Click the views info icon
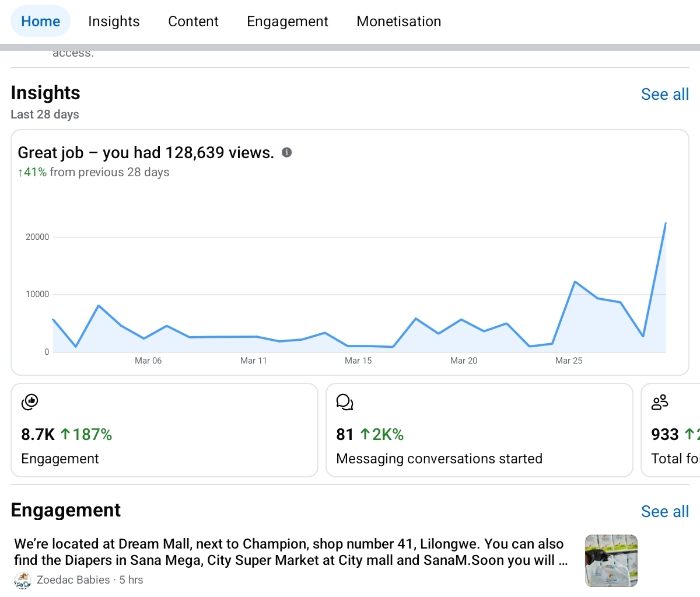 (286, 153)
